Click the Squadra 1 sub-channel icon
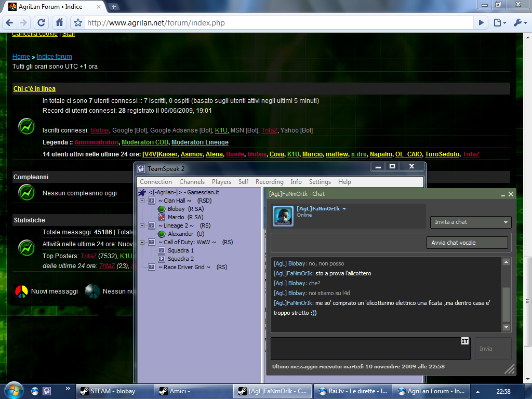This screenshot has height=399, width=532. 162,251
